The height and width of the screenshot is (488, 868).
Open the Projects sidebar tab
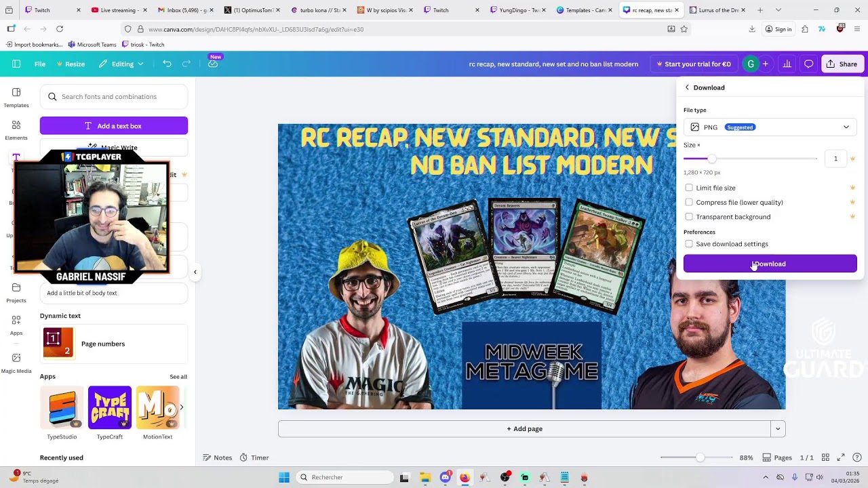coord(16,293)
